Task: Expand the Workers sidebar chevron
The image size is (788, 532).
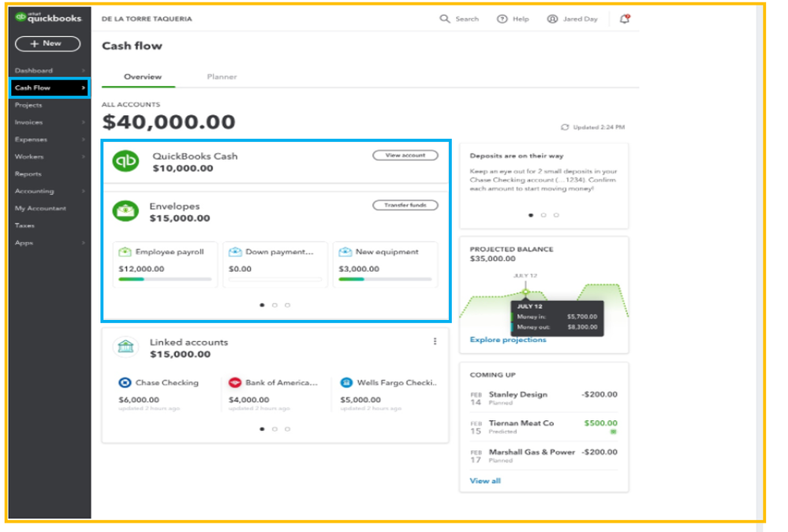Action: coord(84,156)
